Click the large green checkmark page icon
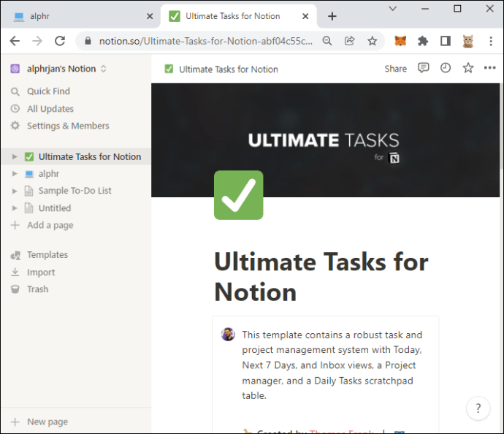This screenshot has height=434, width=504. (239, 195)
